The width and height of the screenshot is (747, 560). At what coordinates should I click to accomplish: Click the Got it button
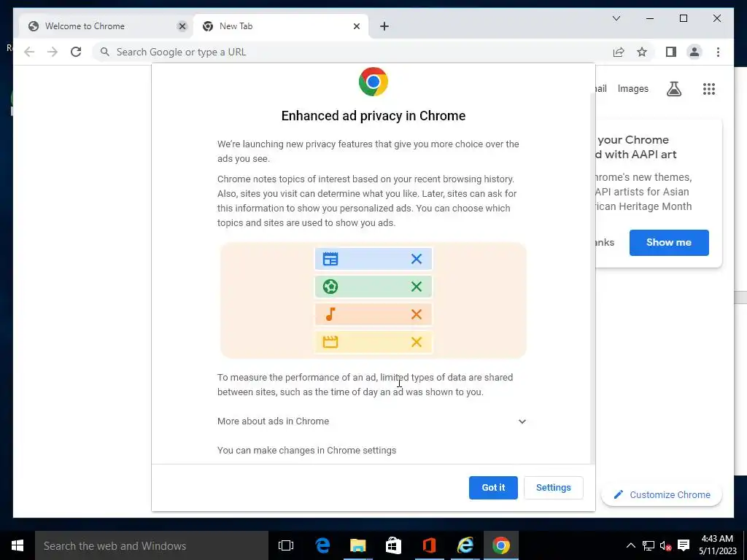point(493,488)
